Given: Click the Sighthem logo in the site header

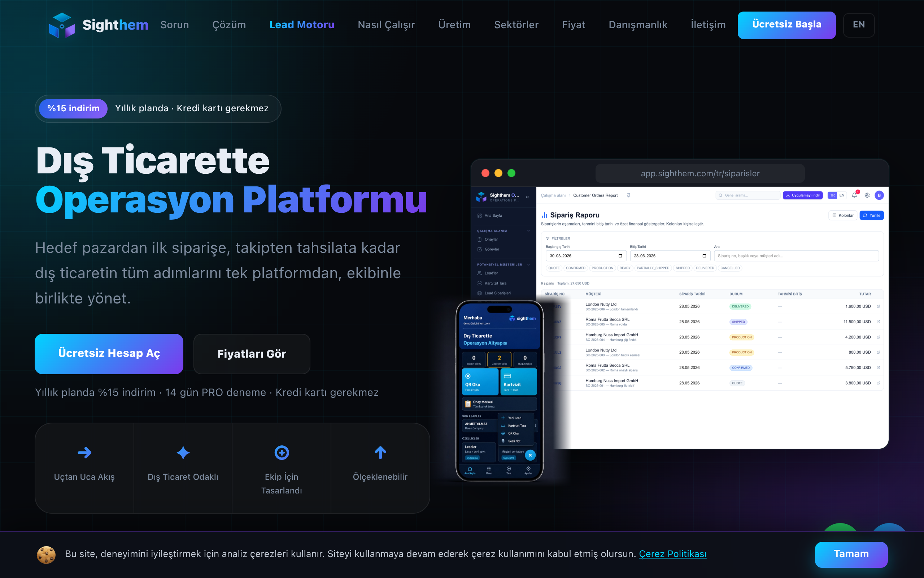Looking at the screenshot, I should 99,25.
